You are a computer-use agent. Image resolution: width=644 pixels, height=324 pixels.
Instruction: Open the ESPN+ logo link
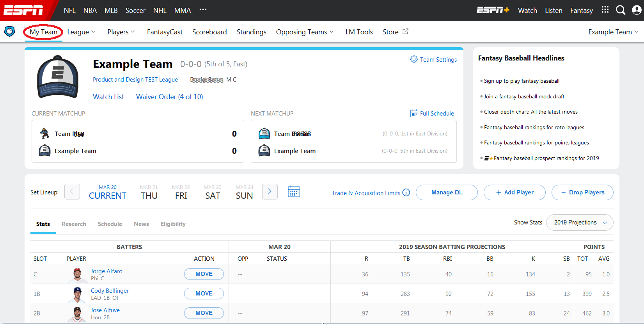click(x=493, y=10)
